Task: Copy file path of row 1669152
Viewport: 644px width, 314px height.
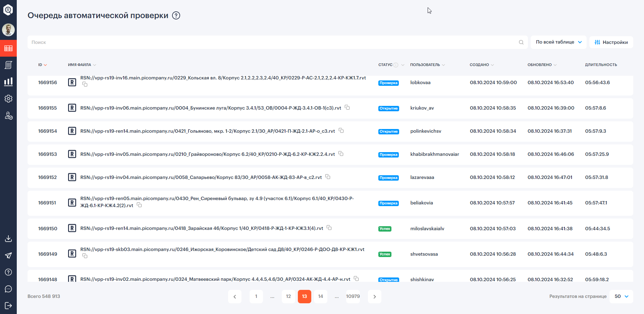Action: point(328,177)
